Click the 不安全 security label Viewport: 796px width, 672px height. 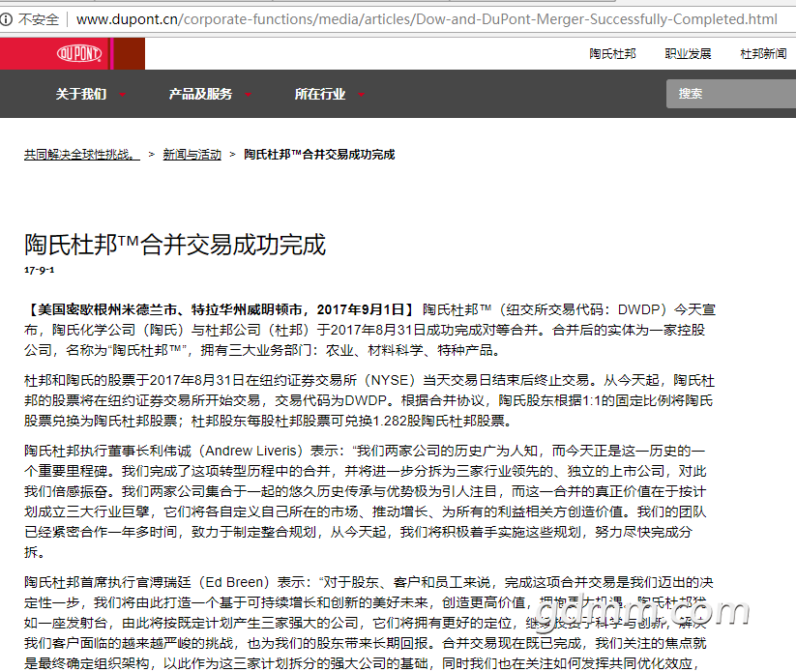pyautogui.click(x=39, y=19)
